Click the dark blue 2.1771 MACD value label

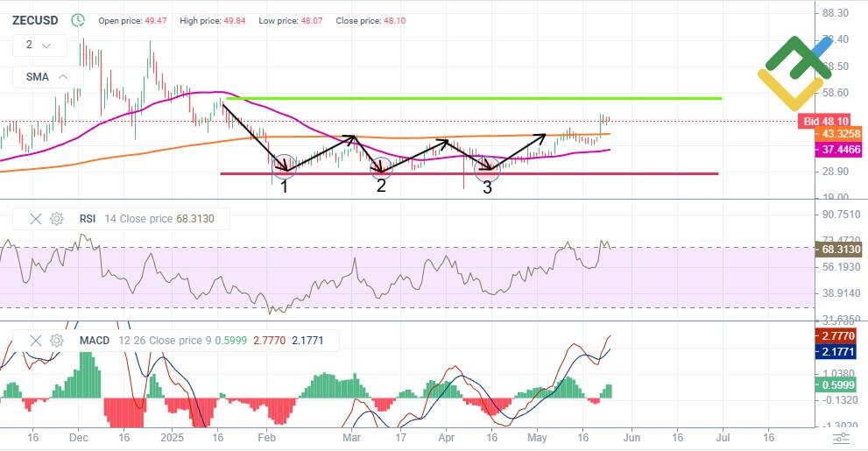coord(837,351)
